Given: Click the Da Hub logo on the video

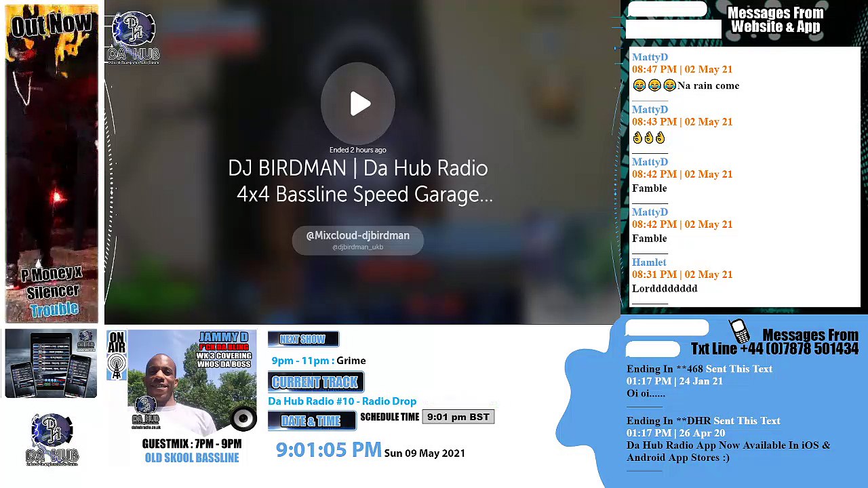Looking at the screenshot, I should click(x=134, y=38).
